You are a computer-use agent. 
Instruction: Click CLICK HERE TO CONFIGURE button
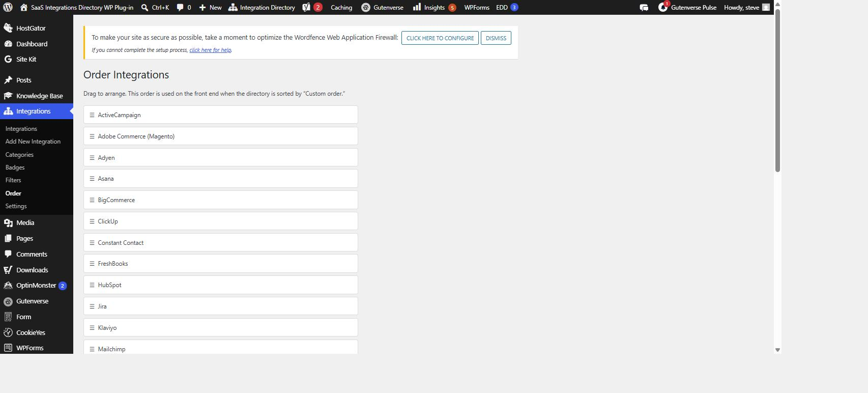click(440, 38)
